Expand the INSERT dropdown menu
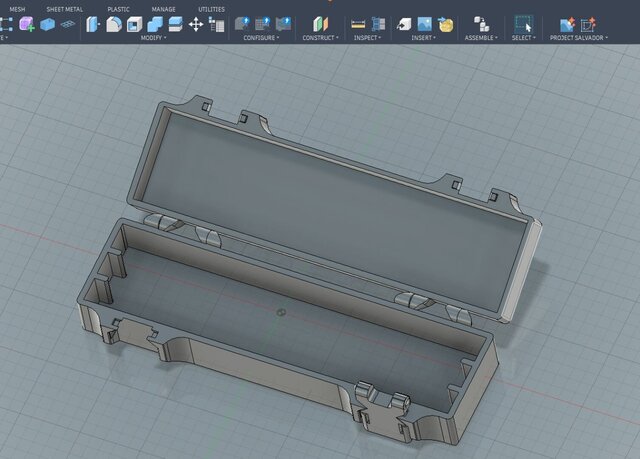Screen dimensions: 640x459 click(424, 38)
